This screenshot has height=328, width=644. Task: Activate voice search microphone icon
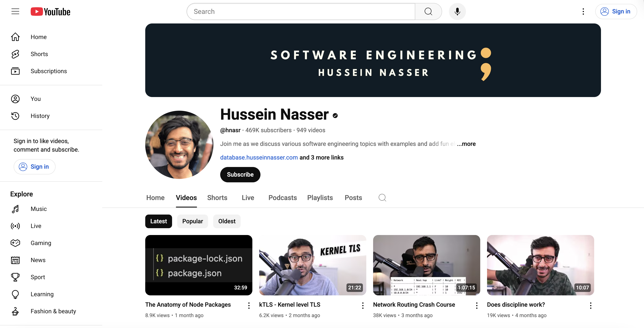tap(457, 12)
